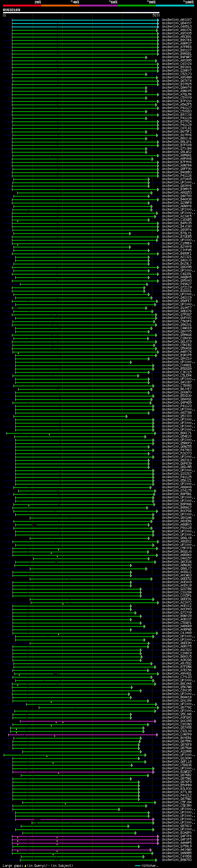
Task: Select the purple ~60% identity legend segment
Action: pos(99,6)
